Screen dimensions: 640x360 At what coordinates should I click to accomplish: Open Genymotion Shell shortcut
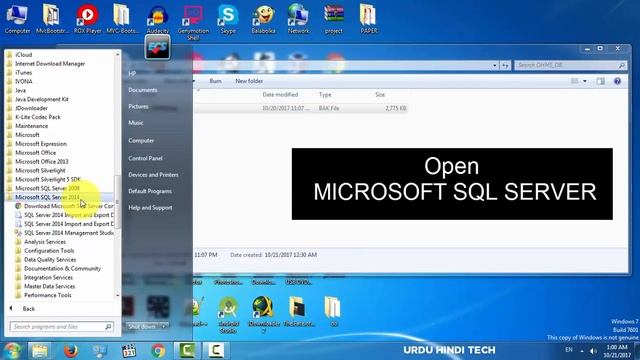193,21
